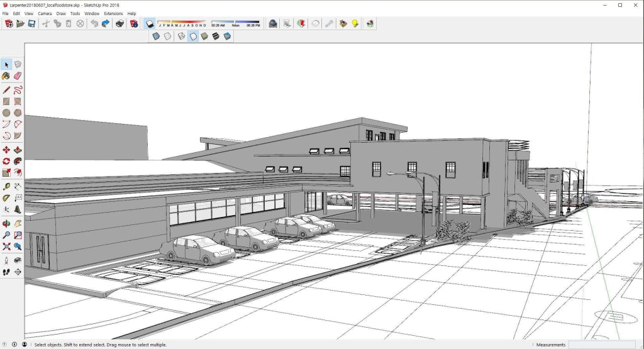The width and height of the screenshot is (644, 349).
Task: Select the Rotate tool
Action: [x=6, y=161]
